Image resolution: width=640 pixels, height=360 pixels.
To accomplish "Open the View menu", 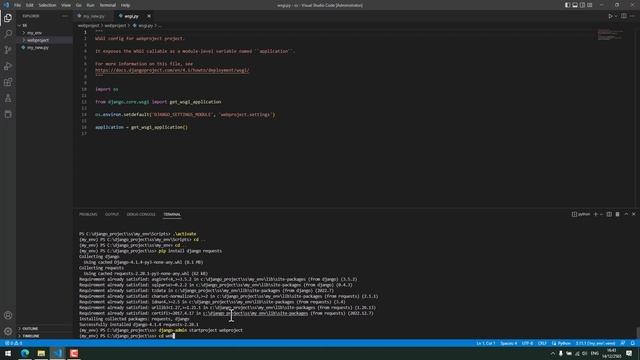I will pyautogui.click(x=66, y=5).
